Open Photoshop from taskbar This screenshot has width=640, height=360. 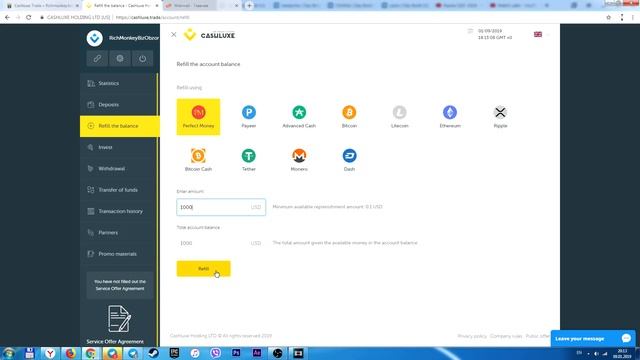point(236,353)
